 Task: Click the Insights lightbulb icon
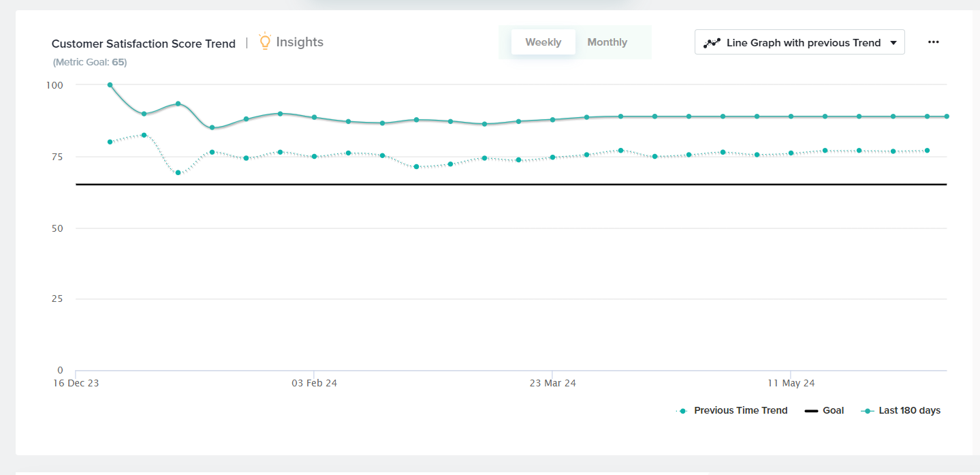(x=265, y=42)
